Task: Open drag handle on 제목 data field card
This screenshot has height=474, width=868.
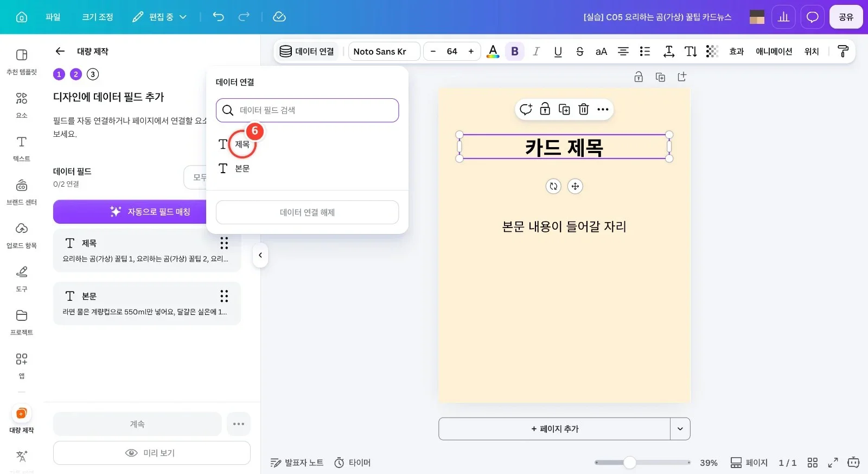Action: pyautogui.click(x=224, y=243)
